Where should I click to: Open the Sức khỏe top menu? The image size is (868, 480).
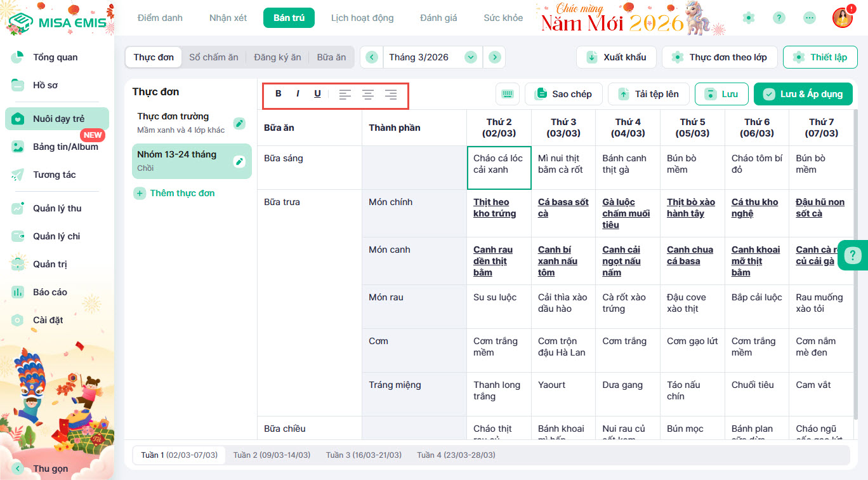click(x=503, y=18)
